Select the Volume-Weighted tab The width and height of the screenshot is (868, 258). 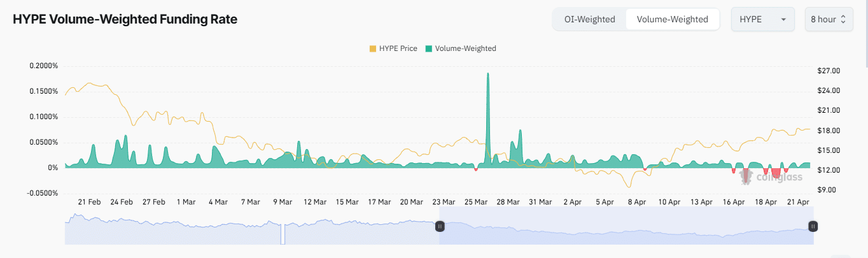672,19
